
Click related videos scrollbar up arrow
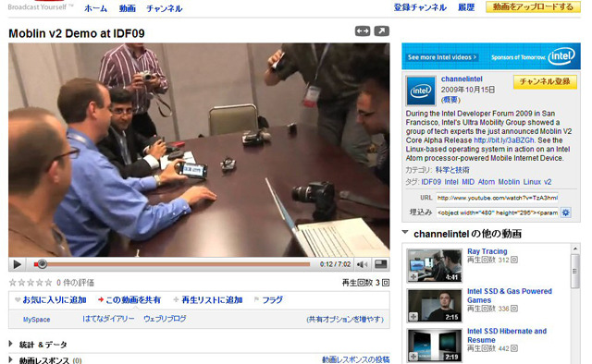coord(575,249)
